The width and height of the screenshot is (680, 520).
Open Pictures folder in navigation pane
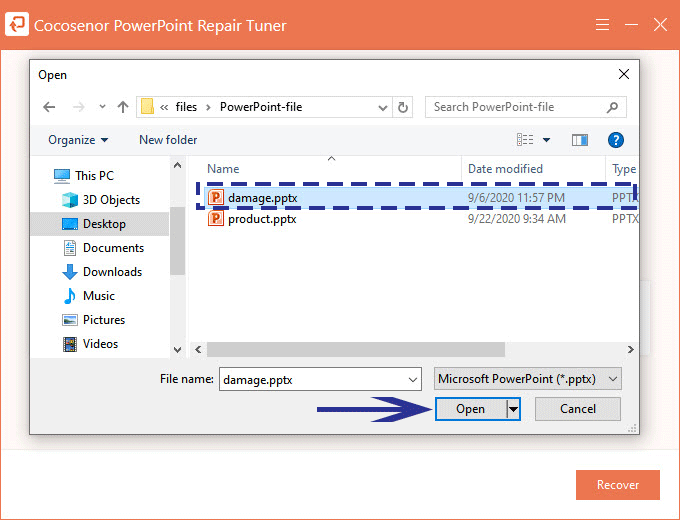(x=104, y=320)
